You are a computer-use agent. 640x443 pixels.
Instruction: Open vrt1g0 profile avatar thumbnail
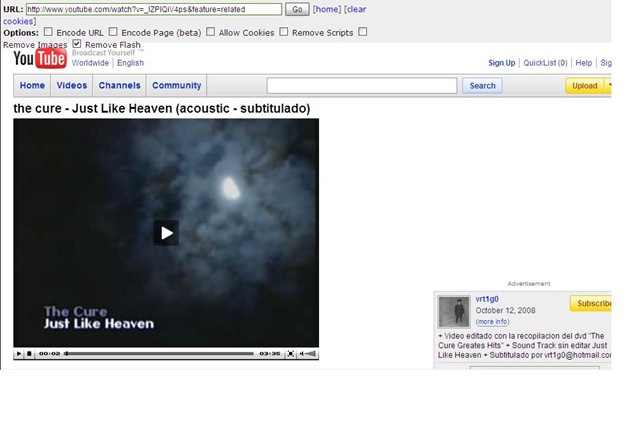(454, 312)
